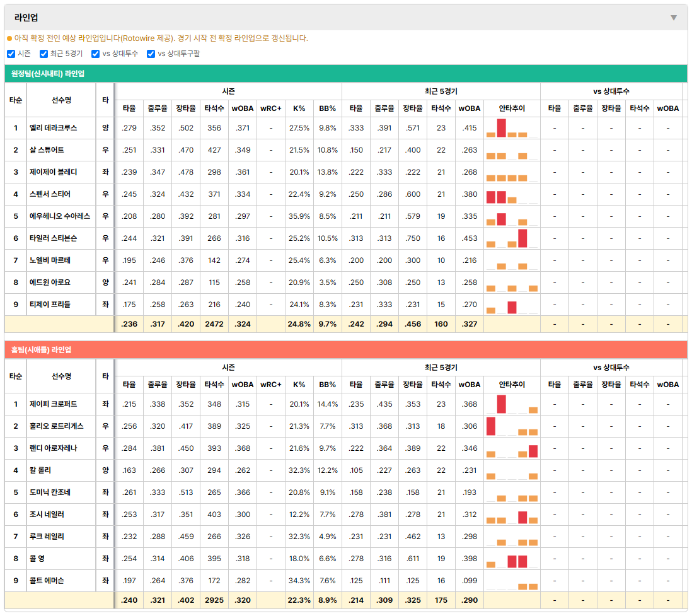This screenshot has height=616, width=692.
Task: Click the 홈팀(시애틀) 라인업 header bar
Action: pos(346,350)
